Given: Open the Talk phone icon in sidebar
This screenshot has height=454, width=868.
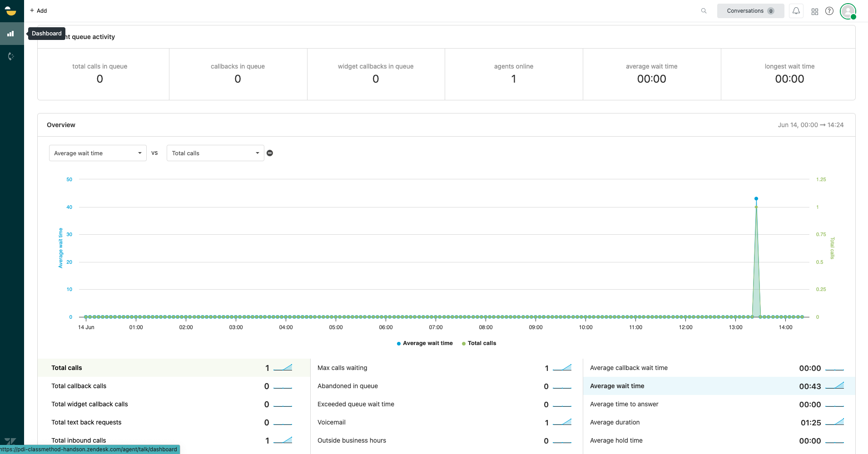Looking at the screenshot, I should (x=11, y=56).
